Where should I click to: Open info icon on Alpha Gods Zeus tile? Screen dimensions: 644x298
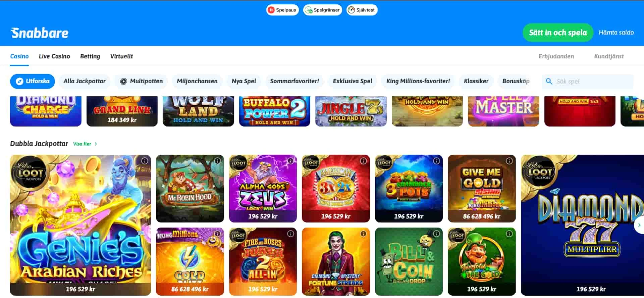pos(290,161)
